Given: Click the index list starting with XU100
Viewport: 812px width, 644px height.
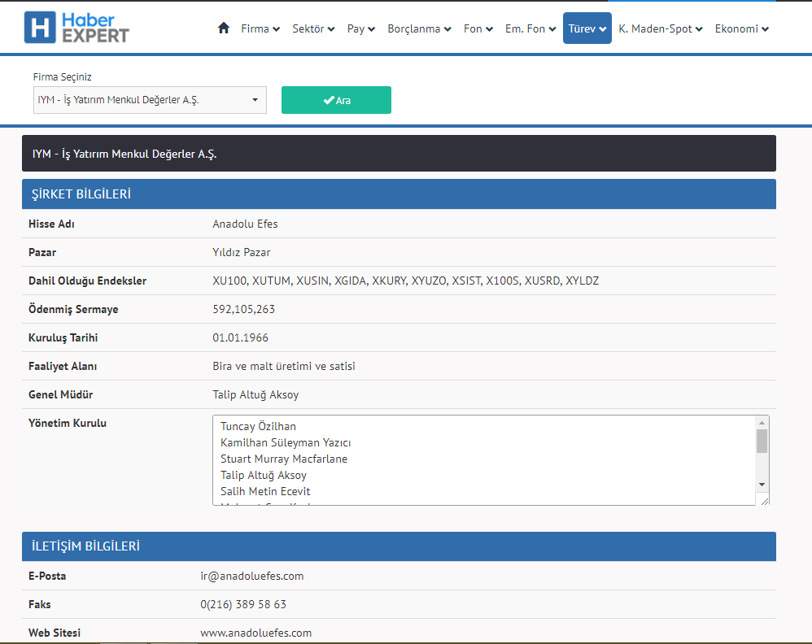Looking at the screenshot, I should click(405, 281).
